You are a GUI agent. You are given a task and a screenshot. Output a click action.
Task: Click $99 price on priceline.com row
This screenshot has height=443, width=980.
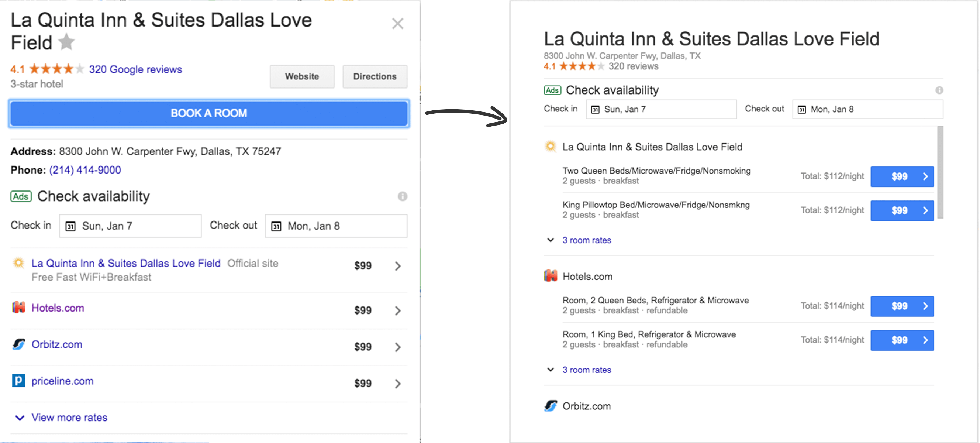pyautogui.click(x=363, y=383)
